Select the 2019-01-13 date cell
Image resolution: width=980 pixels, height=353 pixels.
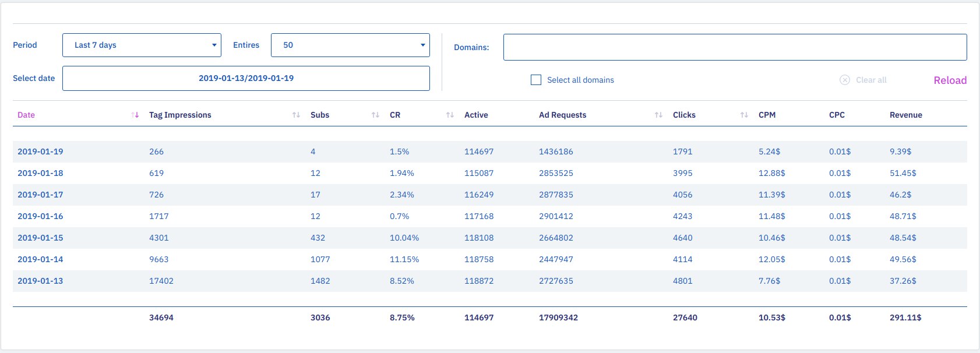[x=40, y=281]
